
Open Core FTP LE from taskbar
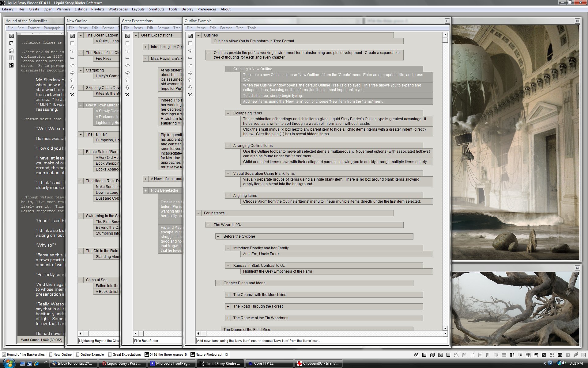pos(263,363)
